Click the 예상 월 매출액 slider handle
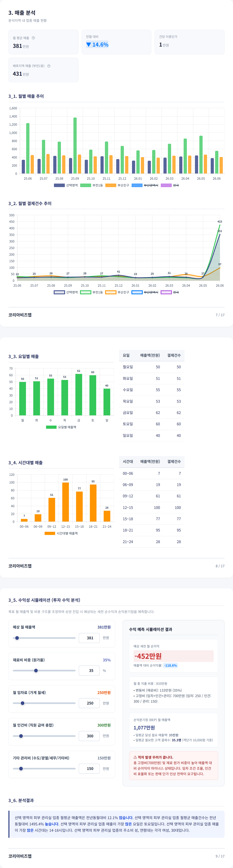The image size is (233, 868). point(17,638)
